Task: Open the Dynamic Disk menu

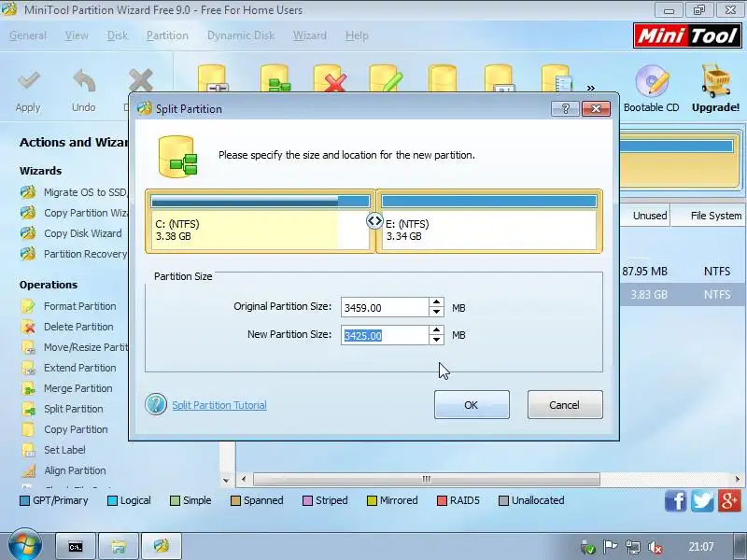Action: coord(241,35)
